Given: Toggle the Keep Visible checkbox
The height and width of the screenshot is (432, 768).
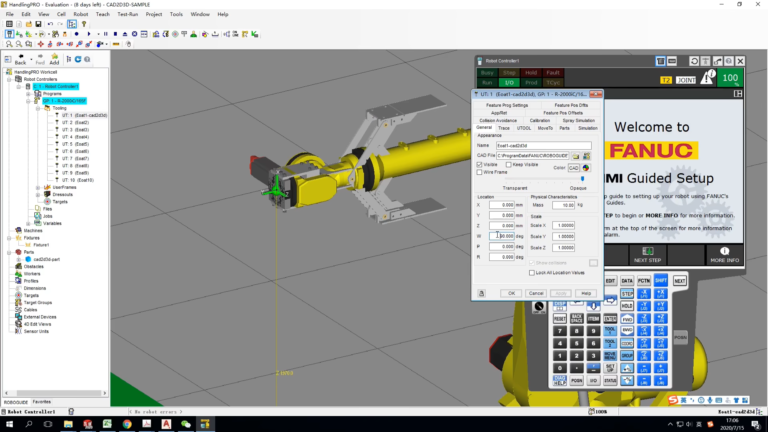Looking at the screenshot, I should point(508,165).
